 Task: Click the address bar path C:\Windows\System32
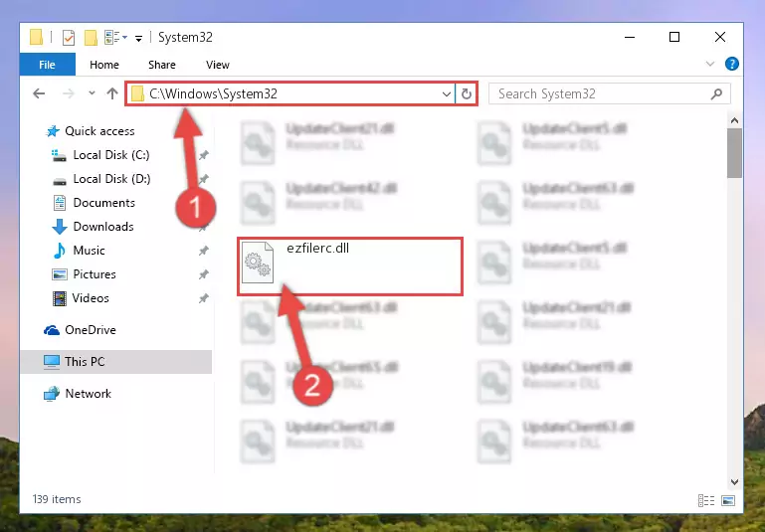(213, 93)
